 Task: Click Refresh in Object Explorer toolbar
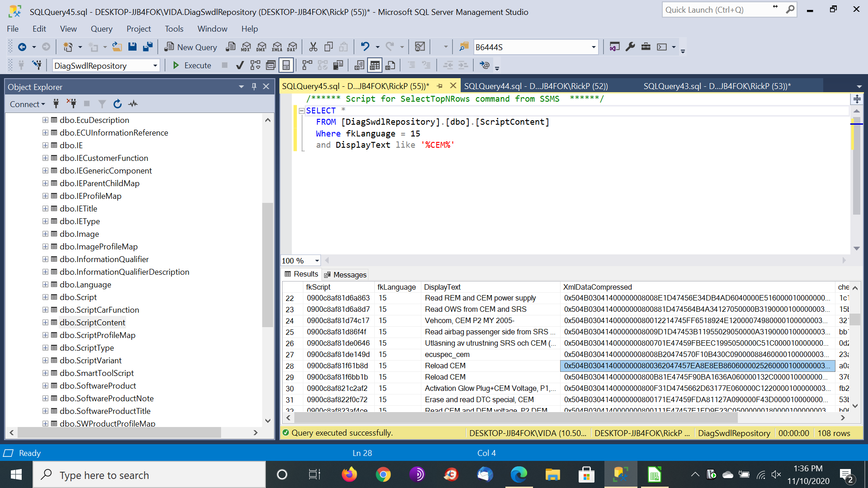118,104
